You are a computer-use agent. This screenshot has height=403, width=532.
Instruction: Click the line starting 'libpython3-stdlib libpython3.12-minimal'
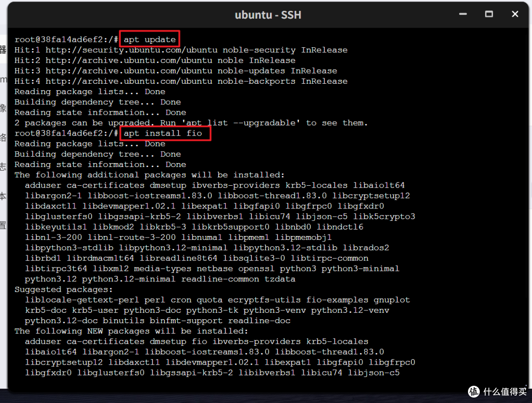click(207, 248)
